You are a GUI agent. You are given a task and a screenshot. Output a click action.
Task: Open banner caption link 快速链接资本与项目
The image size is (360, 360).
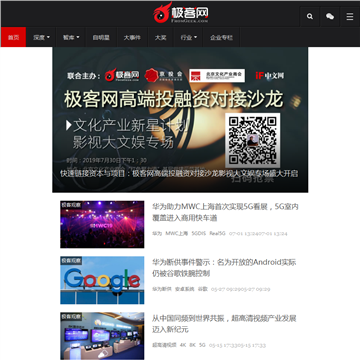tap(179, 174)
